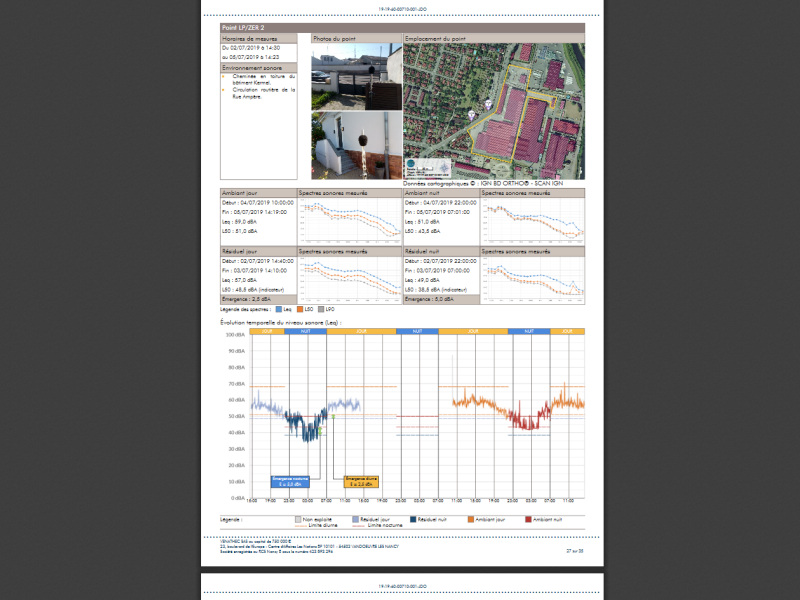
Task: Click the 'Cheminée en toiture' bullet text
Action: 263,79
